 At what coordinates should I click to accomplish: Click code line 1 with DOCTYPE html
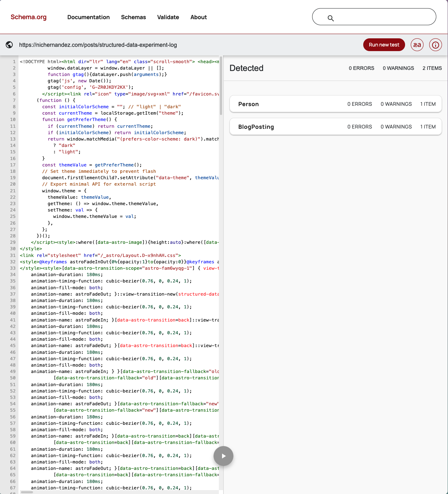119,62
